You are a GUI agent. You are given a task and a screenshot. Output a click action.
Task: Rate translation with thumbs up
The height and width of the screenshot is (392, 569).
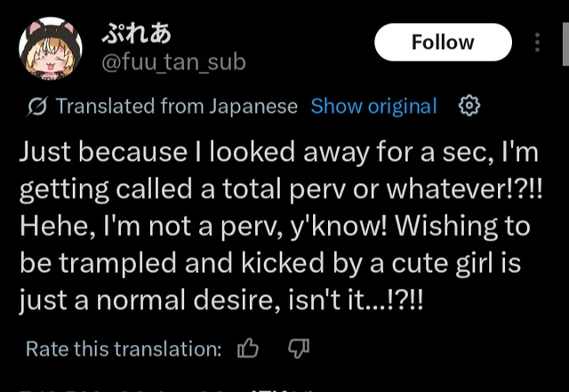coord(248,348)
